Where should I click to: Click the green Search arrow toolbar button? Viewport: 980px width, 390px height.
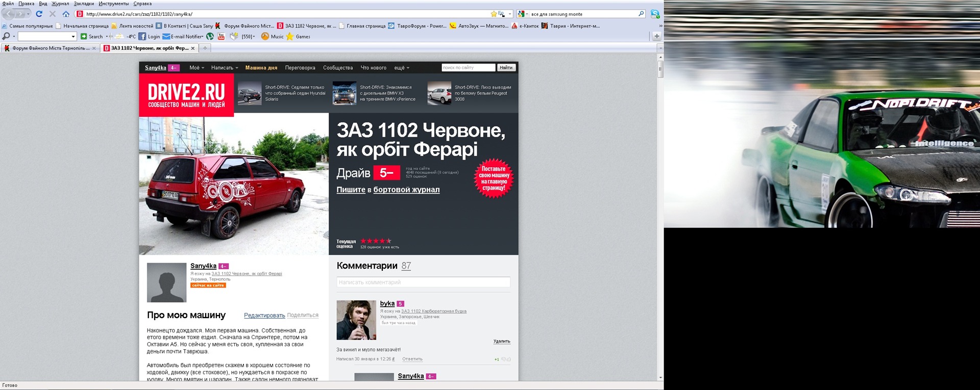(x=91, y=37)
